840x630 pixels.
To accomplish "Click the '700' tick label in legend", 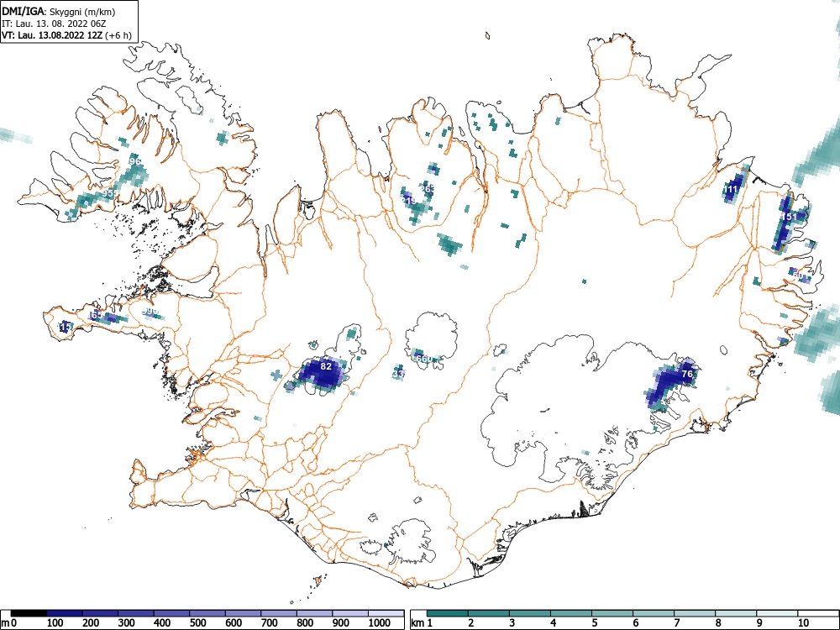I will click(269, 623).
